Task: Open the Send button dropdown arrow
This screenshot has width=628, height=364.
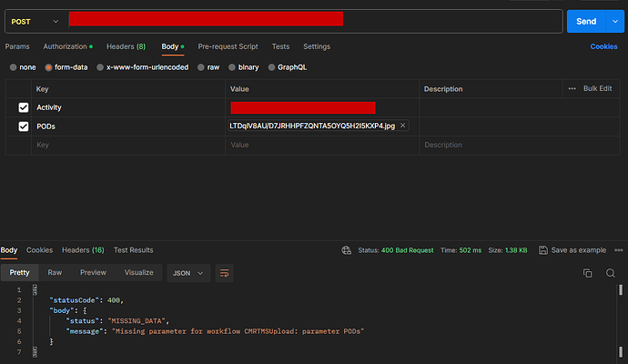Action: click(616, 21)
